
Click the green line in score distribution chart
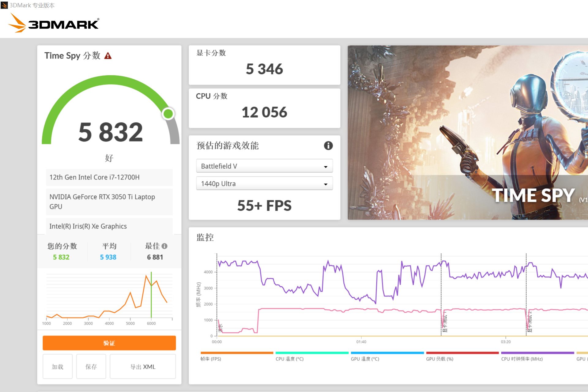[151, 295]
